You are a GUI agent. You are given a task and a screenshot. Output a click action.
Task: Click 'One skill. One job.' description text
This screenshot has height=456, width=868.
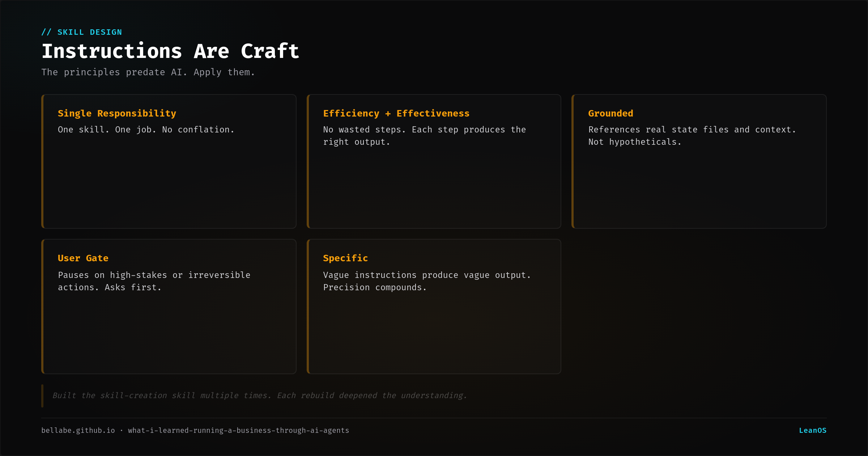[x=146, y=130]
